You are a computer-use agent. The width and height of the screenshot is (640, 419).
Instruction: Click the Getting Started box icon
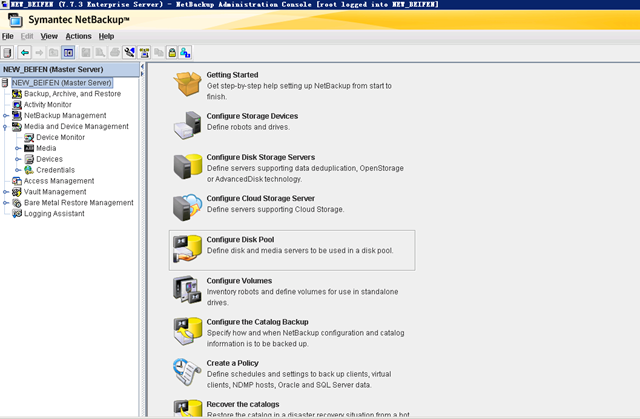point(187,84)
